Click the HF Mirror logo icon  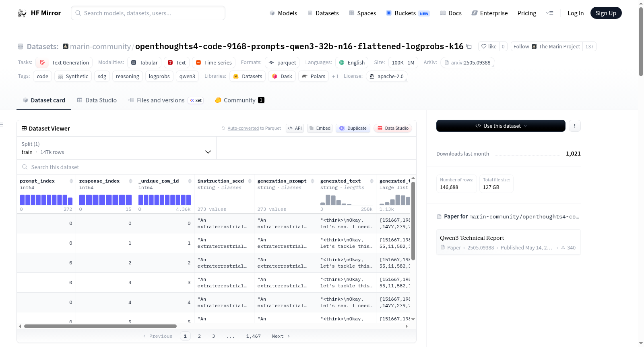(22, 13)
